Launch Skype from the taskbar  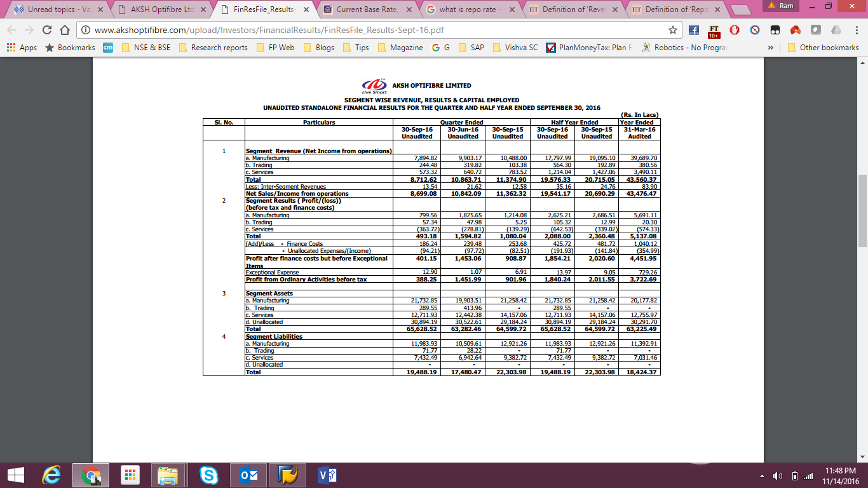click(208, 475)
